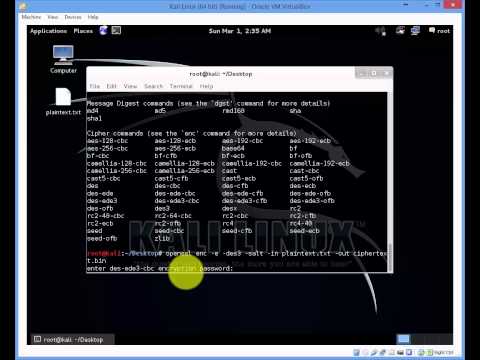The width and height of the screenshot is (480, 360).
Task: Launch the Iceweasel browser icon in the top panel
Action: click(103, 31)
